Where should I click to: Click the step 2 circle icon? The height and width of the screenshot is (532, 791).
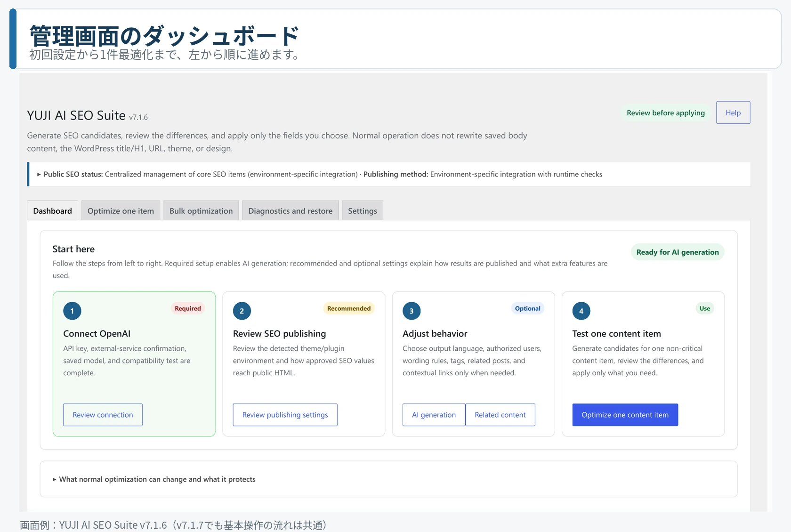point(242,311)
